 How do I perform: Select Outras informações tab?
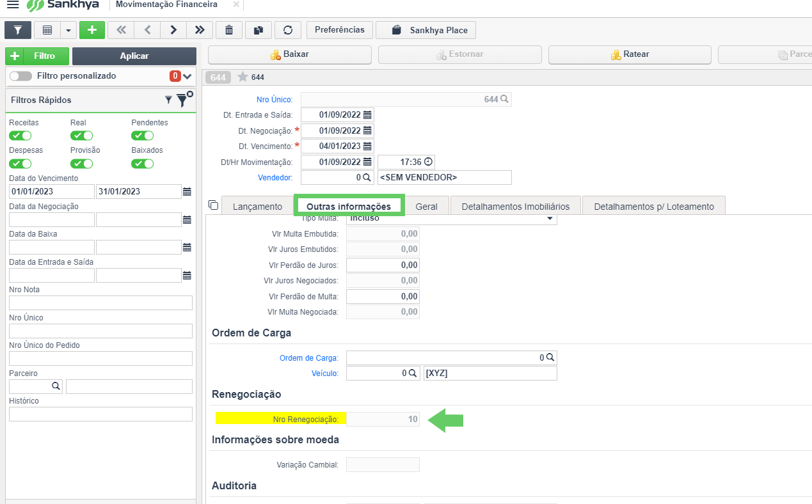tap(349, 206)
